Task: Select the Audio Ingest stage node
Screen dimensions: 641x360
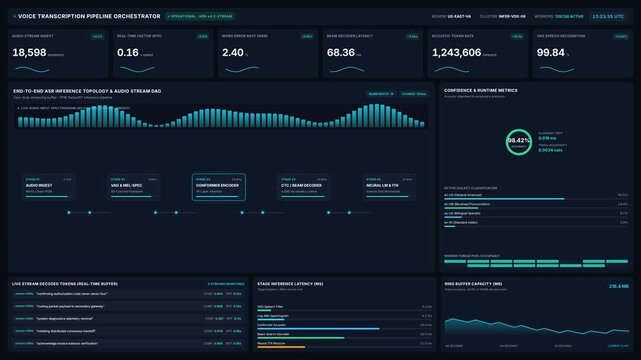Action: pyautogui.click(x=48, y=188)
